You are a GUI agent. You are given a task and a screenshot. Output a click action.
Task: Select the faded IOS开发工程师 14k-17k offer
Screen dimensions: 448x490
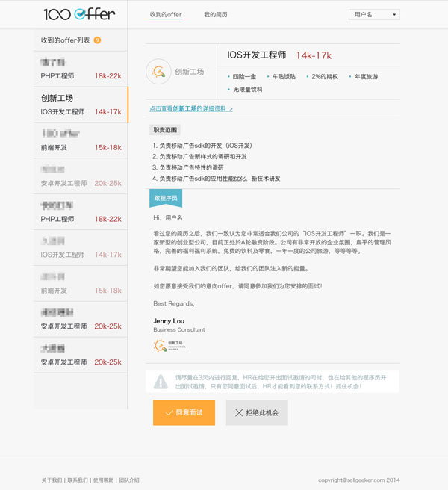81,248
